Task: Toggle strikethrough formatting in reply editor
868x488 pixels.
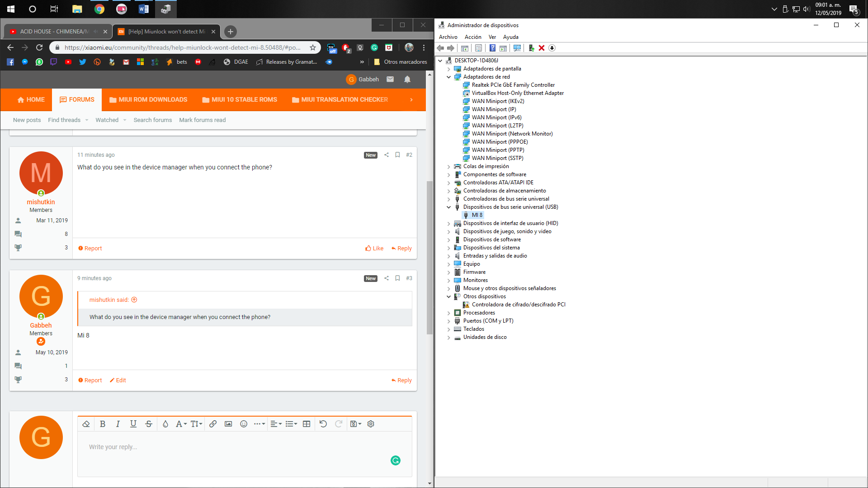Action: tap(149, 424)
